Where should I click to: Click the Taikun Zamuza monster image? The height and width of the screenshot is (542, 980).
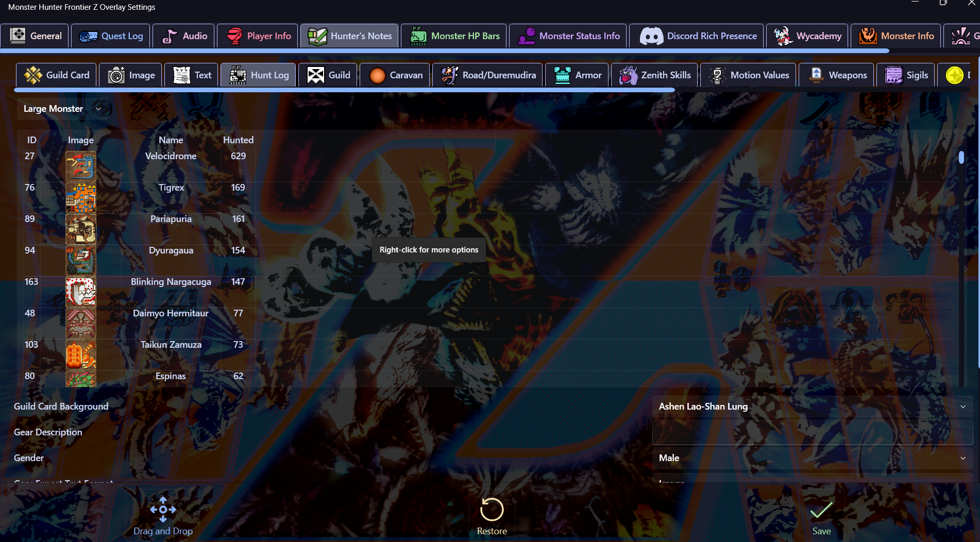tap(81, 354)
